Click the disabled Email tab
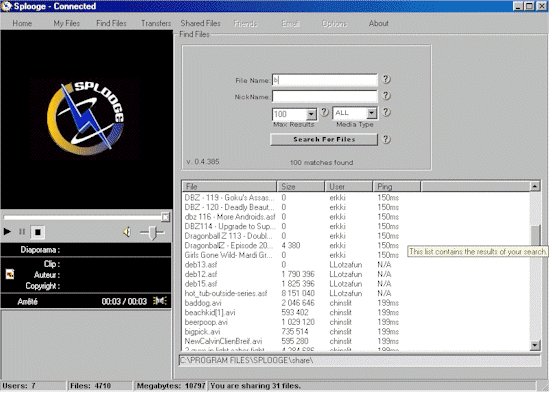Screen dimensions: 550x393 tap(290, 24)
